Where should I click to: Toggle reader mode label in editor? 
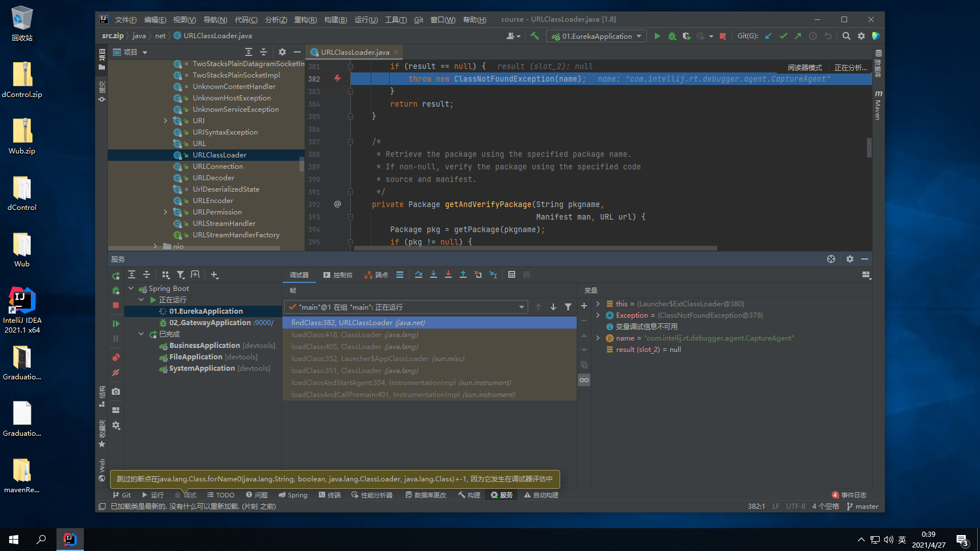pyautogui.click(x=805, y=67)
